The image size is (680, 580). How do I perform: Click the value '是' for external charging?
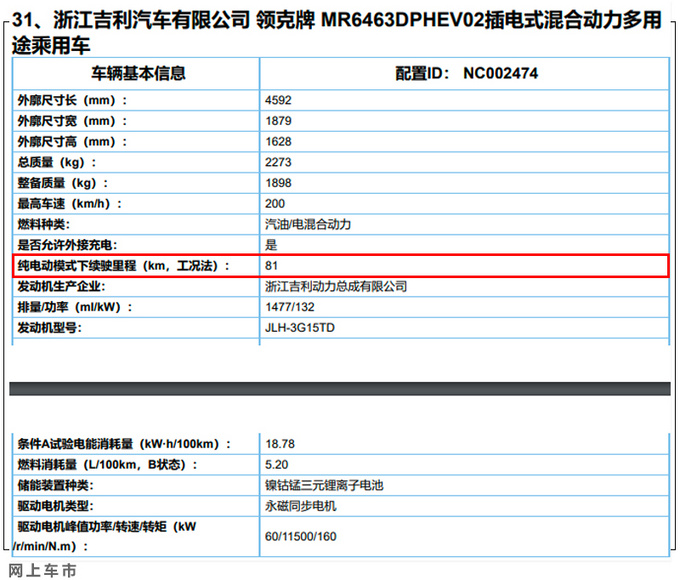pyautogui.click(x=271, y=245)
